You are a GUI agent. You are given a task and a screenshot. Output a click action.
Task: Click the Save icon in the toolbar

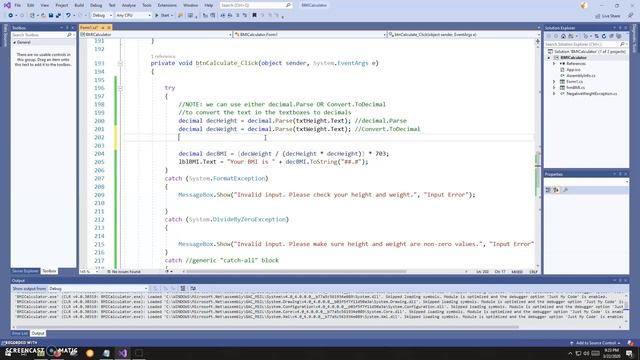coord(51,16)
